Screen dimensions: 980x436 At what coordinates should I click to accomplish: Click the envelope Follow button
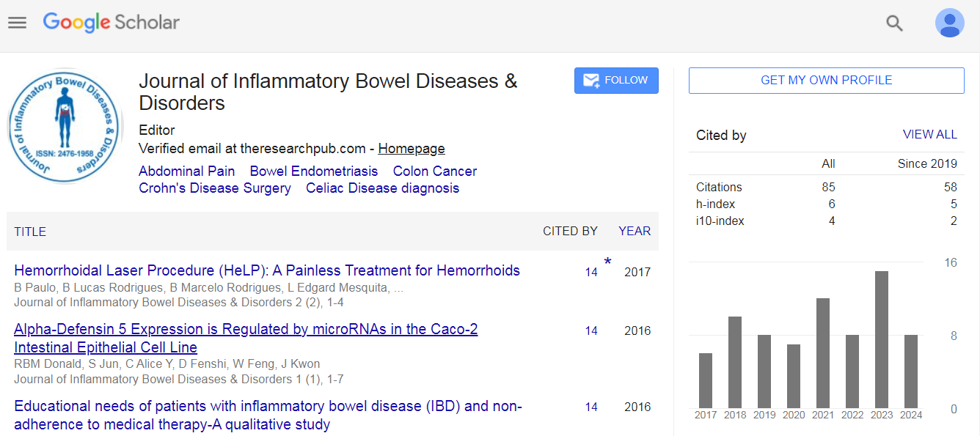(616, 81)
